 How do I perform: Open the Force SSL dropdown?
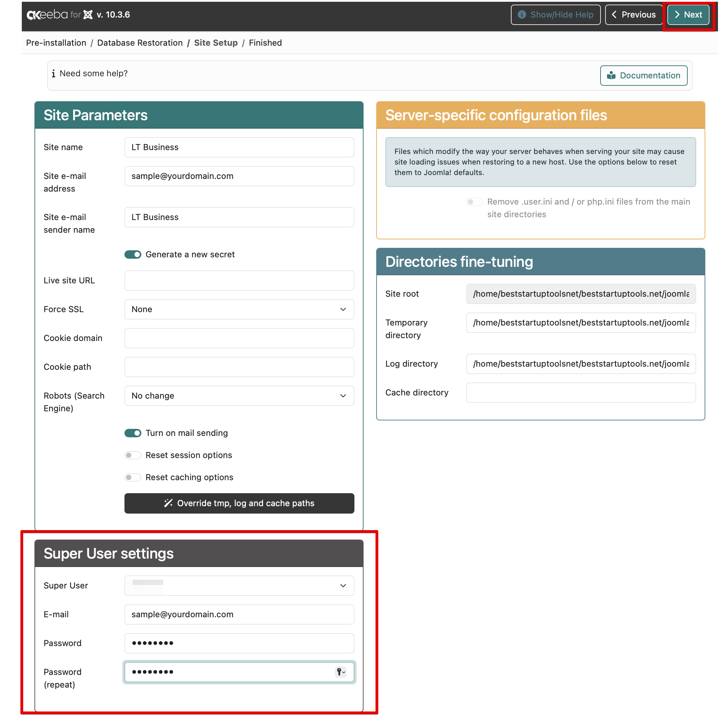239,309
